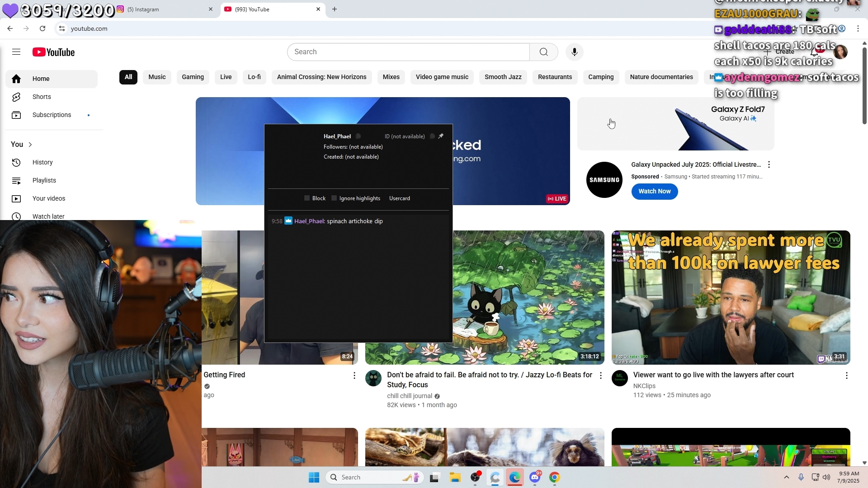Close the YouTube browser tab
The height and width of the screenshot is (488, 868).
pos(318,9)
